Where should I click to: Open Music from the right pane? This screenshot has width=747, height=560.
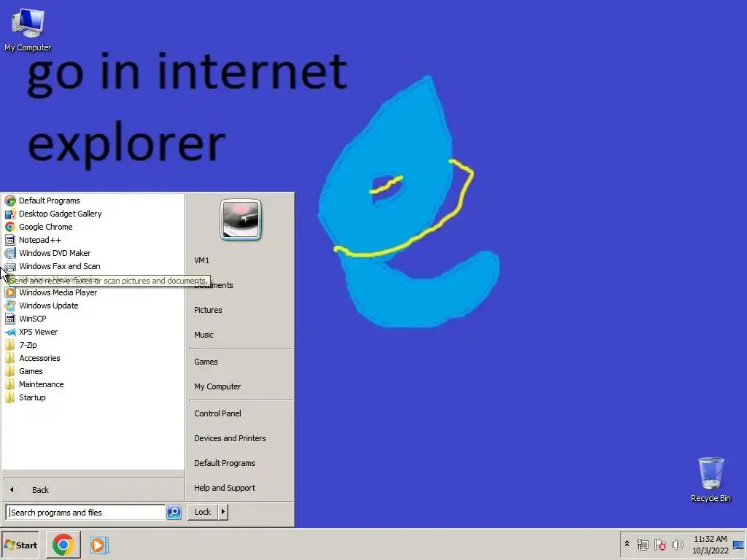tap(241, 335)
